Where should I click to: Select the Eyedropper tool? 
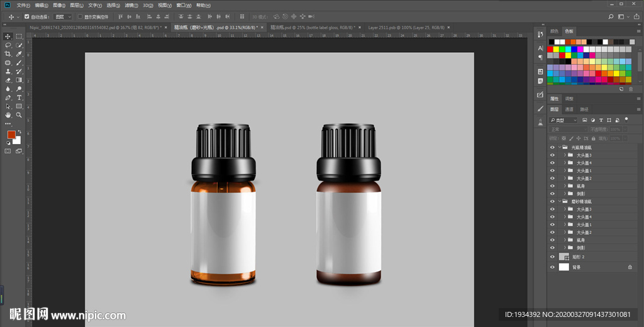click(x=19, y=54)
